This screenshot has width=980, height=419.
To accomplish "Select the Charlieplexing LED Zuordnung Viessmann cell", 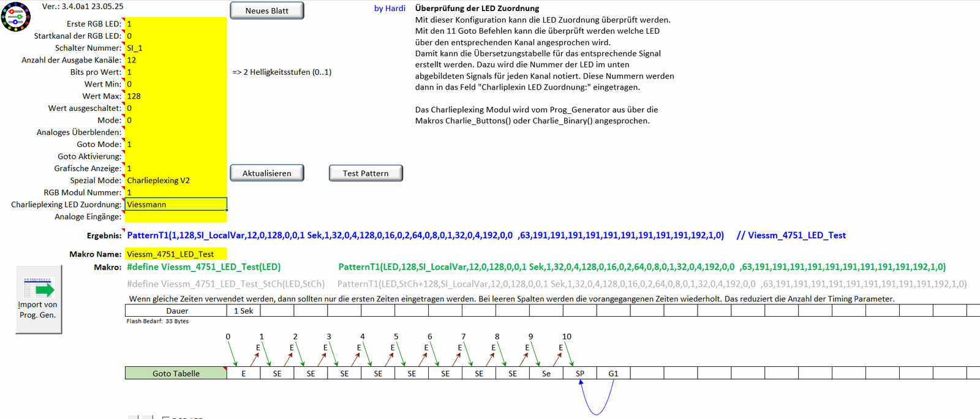I will [175, 205].
